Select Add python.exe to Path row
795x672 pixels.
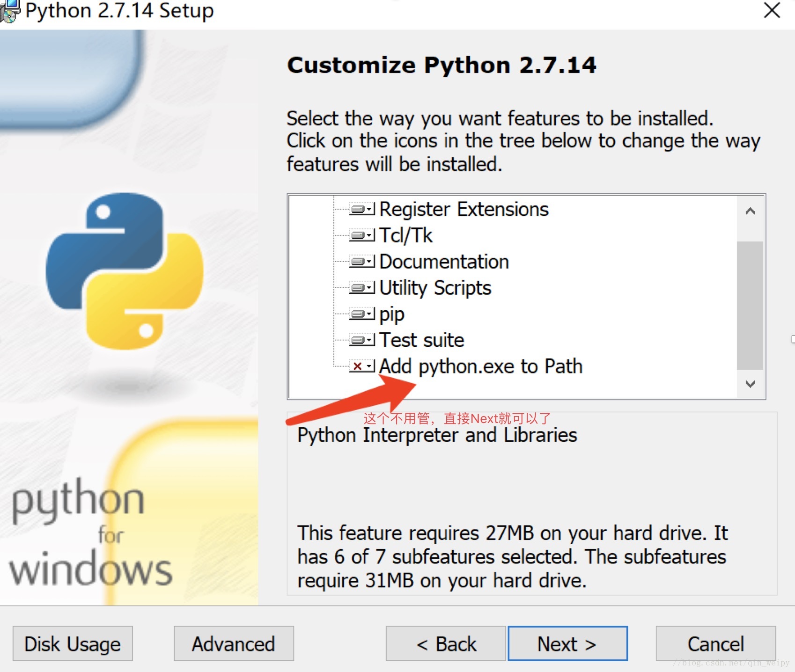click(481, 366)
